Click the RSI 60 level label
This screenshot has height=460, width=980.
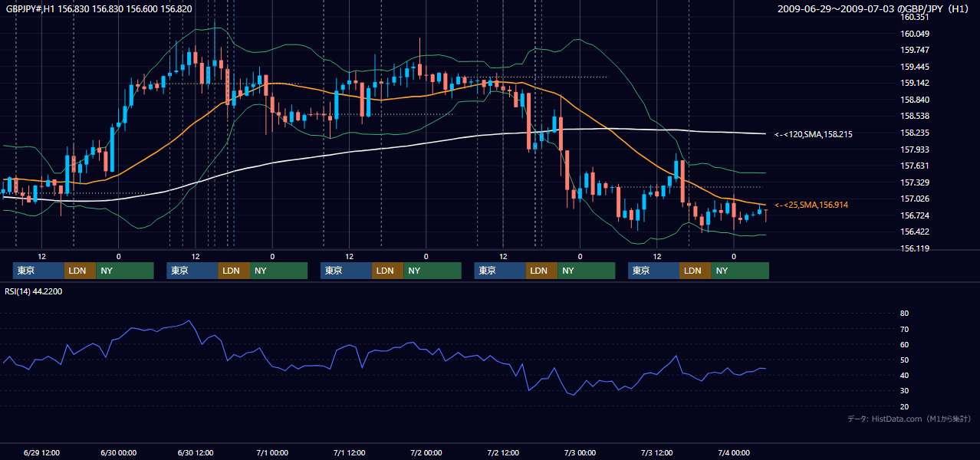[x=904, y=344]
